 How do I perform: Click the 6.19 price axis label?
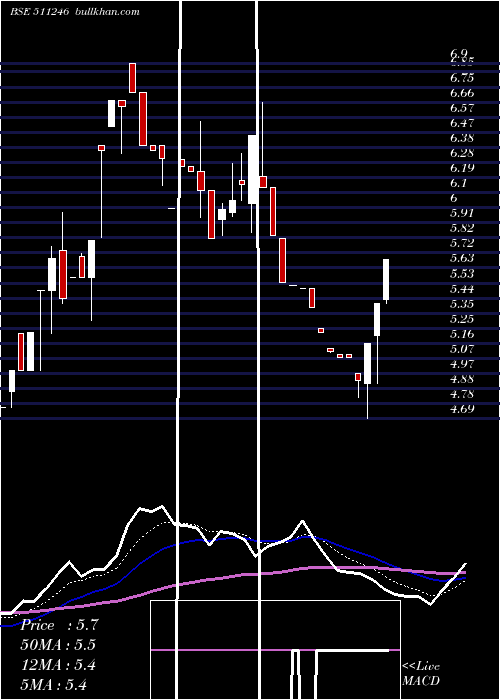point(462,168)
